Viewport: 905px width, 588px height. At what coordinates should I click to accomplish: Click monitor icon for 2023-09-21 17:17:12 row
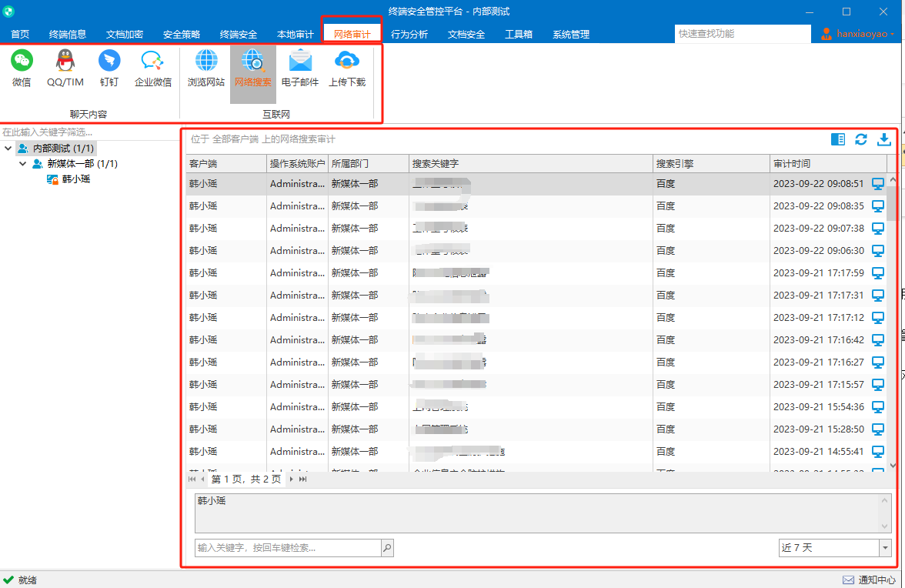click(878, 317)
